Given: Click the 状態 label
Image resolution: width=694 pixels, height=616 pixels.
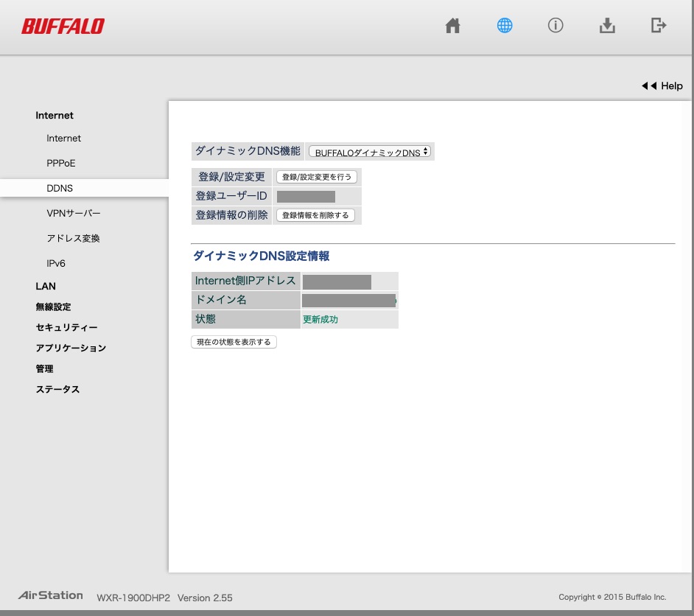Looking at the screenshot, I should 206,319.
